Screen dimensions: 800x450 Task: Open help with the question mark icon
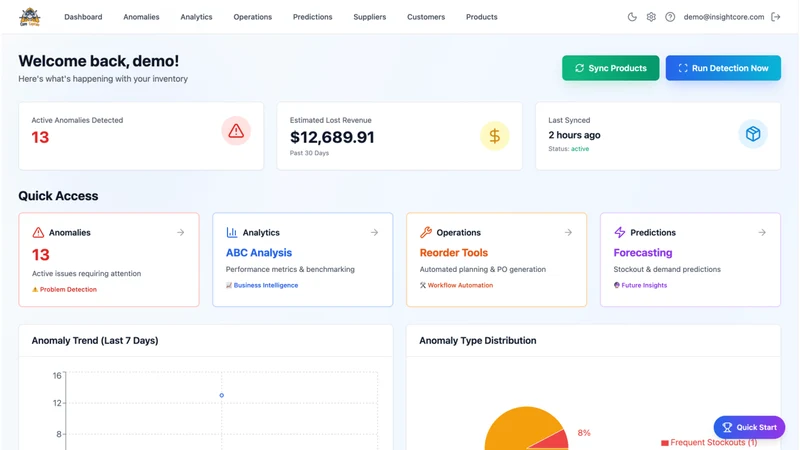pos(670,17)
